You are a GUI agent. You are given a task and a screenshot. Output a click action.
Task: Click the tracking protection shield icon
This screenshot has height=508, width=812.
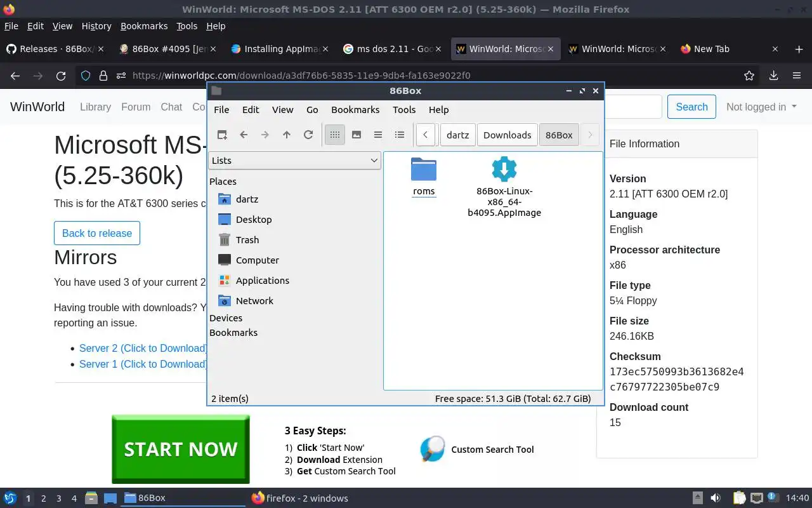click(86, 76)
